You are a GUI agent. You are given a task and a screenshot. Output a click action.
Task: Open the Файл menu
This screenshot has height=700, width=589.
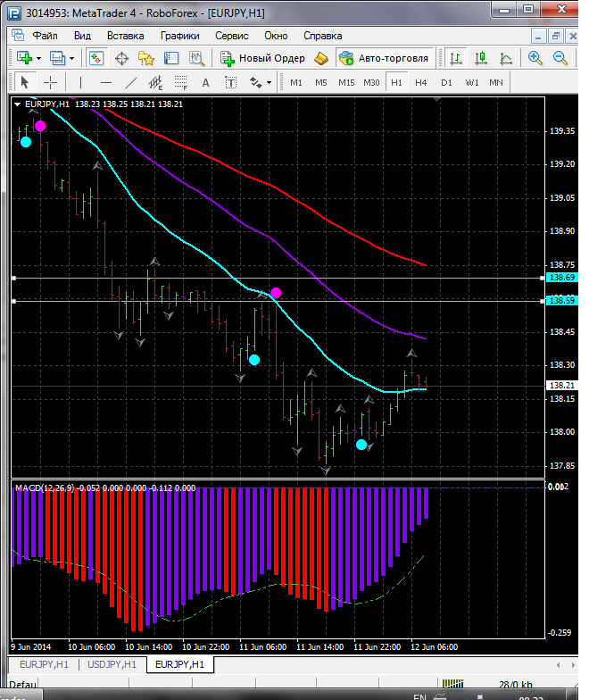[x=45, y=36]
